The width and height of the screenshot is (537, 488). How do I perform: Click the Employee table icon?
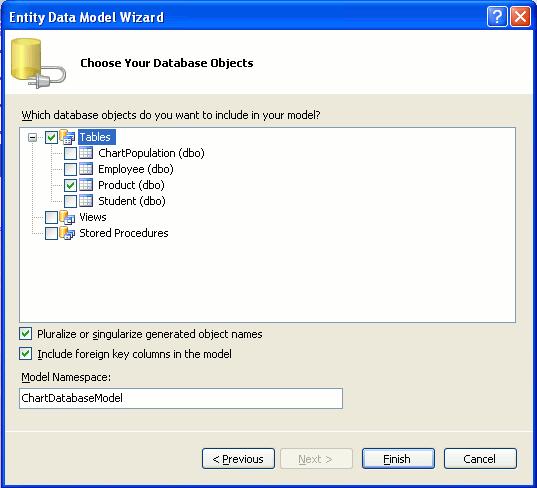pyautogui.click(x=86, y=169)
